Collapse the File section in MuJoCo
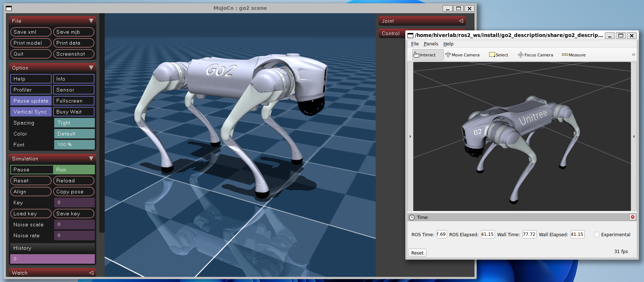This screenshot has width=644, height=282. pyautogui.click(x=52, y=21)
